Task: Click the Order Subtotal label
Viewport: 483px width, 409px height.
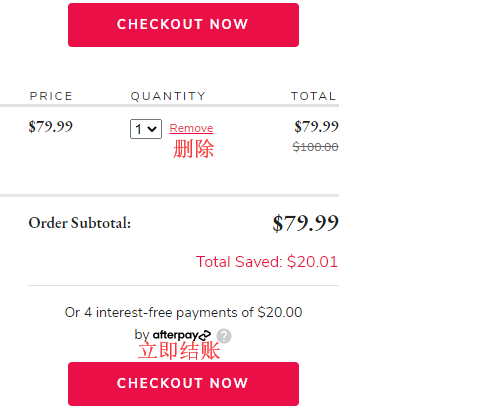Action: (80, 223)
